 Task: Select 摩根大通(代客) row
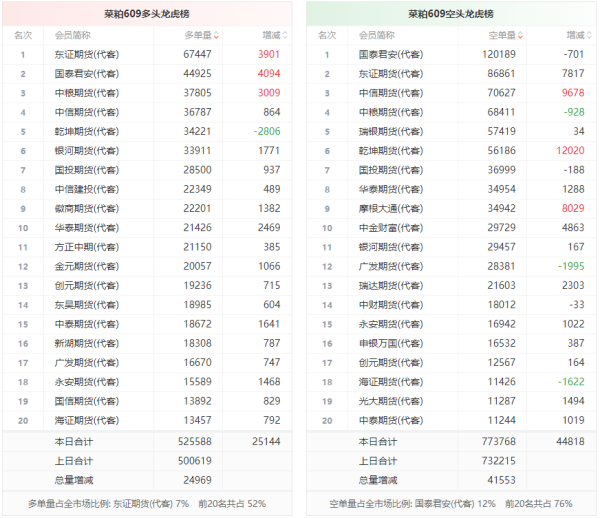(451, 209)
